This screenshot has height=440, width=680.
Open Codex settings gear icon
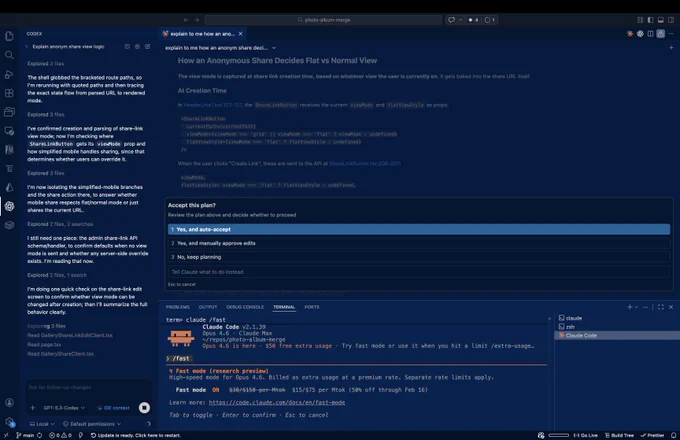pos(137,46)
